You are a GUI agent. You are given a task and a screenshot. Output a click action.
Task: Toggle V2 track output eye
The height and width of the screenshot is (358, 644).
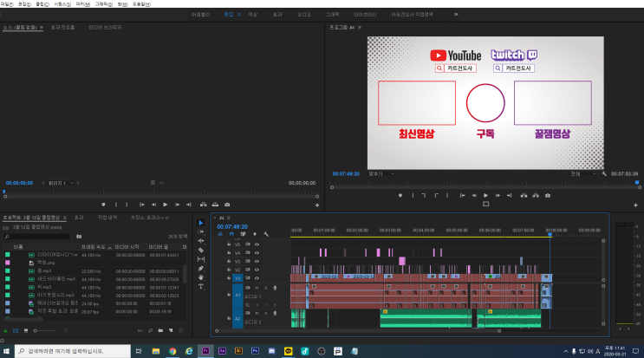[x=257, y=270]
